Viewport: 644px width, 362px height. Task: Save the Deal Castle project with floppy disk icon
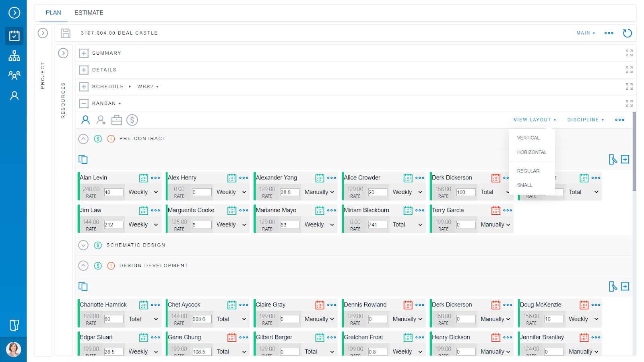click(65, 33)
